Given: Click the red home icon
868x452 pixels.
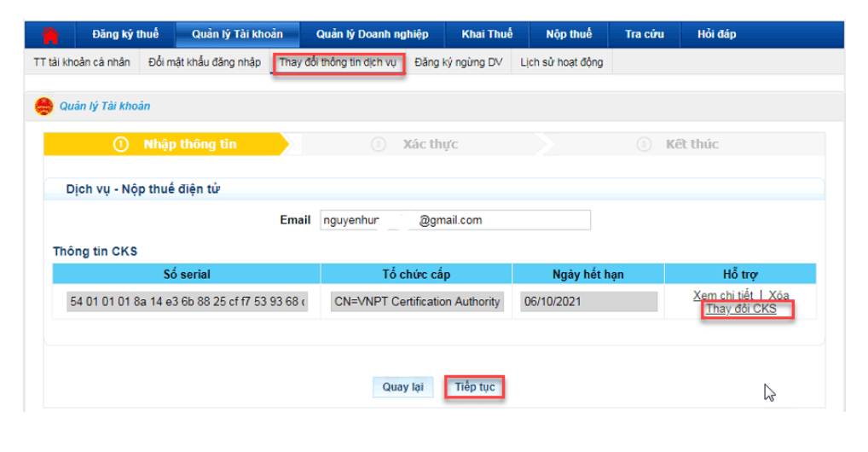Looking at the screenshot, I should (50, 35).
